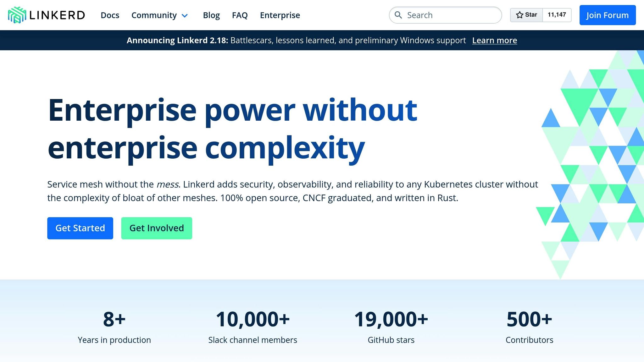Click the Announcing Linkerd 2.18 banner text
Viewport: 644px width, 362px height.
[x=177, y=40]
